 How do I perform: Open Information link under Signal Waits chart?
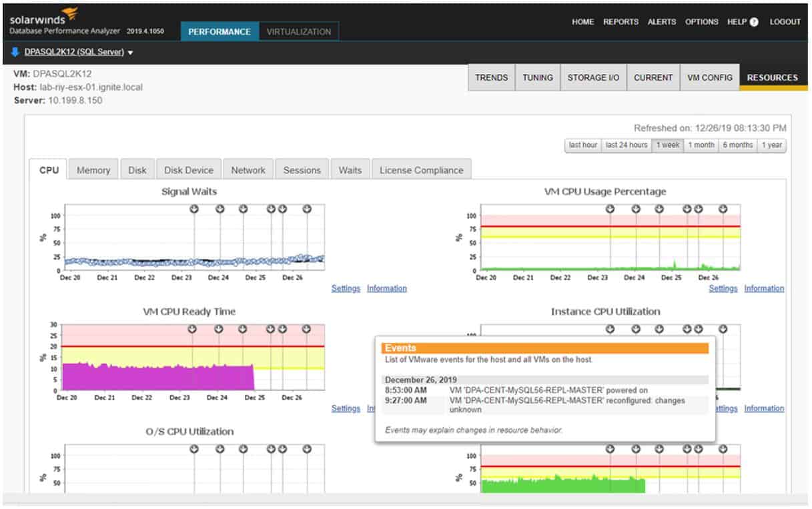tap(387, 288)
